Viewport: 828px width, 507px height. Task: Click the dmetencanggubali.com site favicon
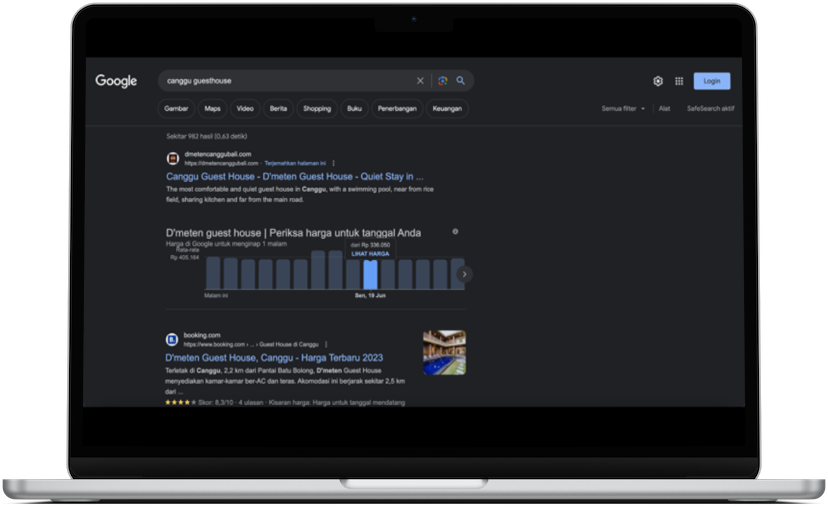[x=173, y=158]
